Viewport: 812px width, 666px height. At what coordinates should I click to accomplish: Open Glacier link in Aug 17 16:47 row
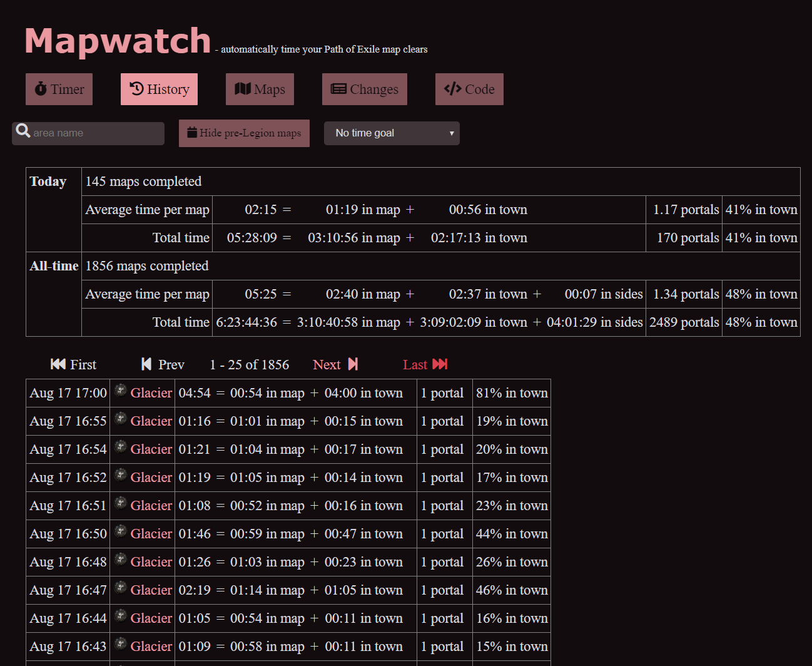(151, 590)
